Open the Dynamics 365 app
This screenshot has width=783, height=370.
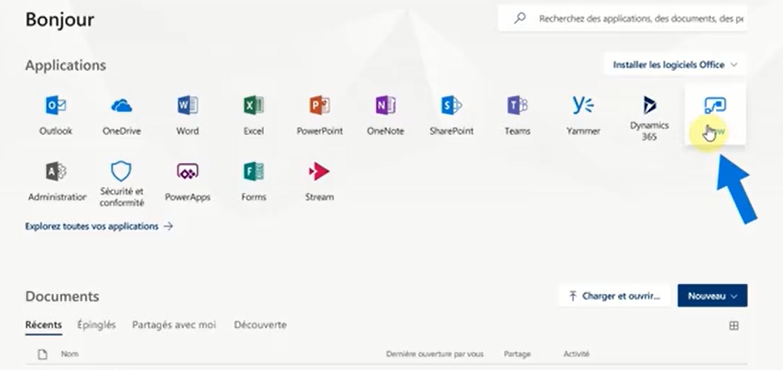click(x=649, y=118)
